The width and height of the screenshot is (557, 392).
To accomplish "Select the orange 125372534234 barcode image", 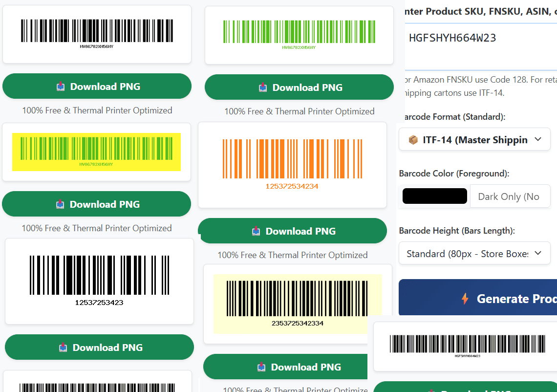I will coord(292,164).
